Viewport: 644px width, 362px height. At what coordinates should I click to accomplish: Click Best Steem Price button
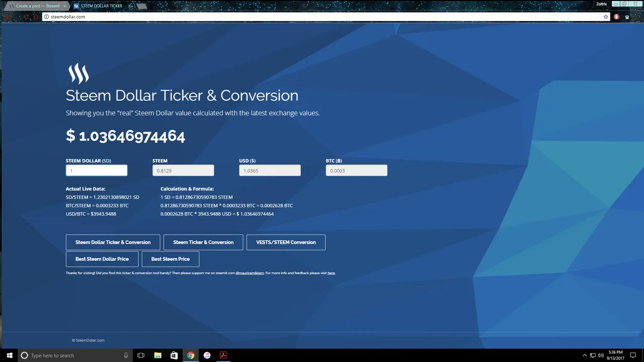click(x=171, y=259)
